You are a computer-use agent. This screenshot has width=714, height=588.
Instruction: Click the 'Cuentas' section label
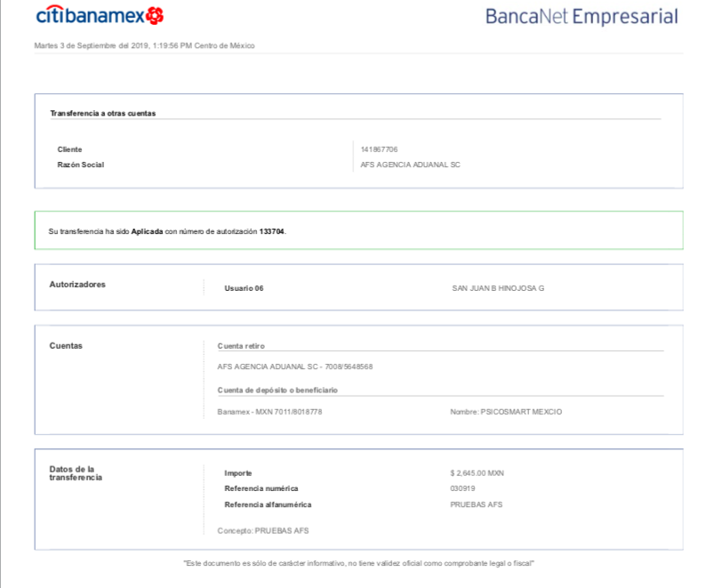coord(66,346)
